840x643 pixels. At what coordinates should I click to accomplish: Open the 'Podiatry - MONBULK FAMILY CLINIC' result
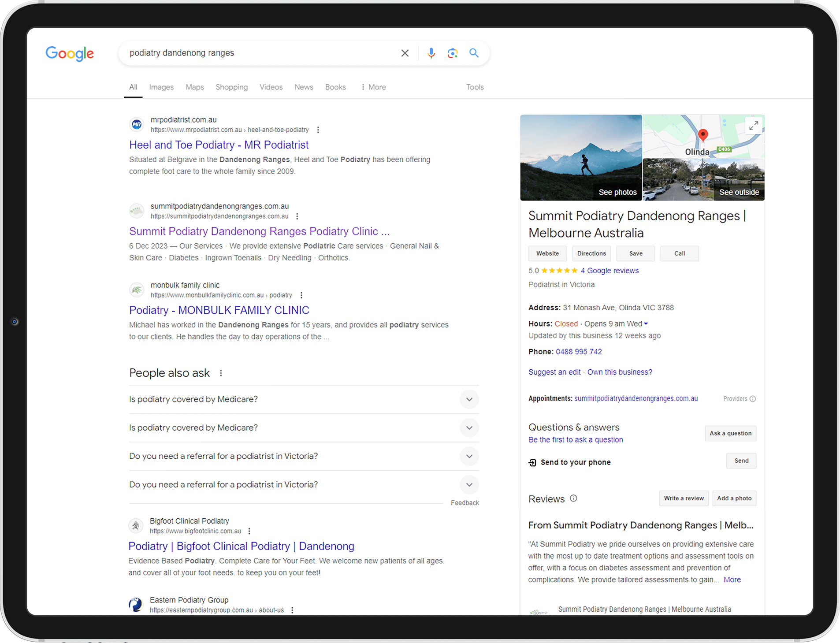[219, 310]
